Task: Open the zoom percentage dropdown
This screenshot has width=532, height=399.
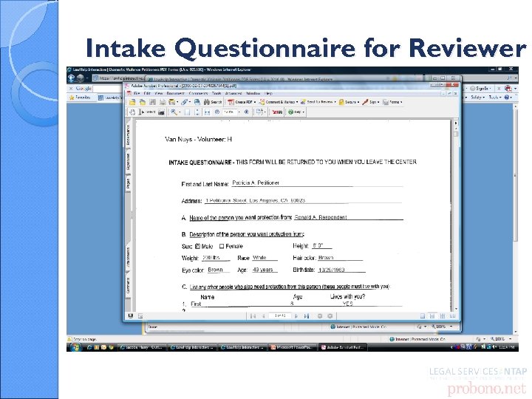Action: coord(239,112)
